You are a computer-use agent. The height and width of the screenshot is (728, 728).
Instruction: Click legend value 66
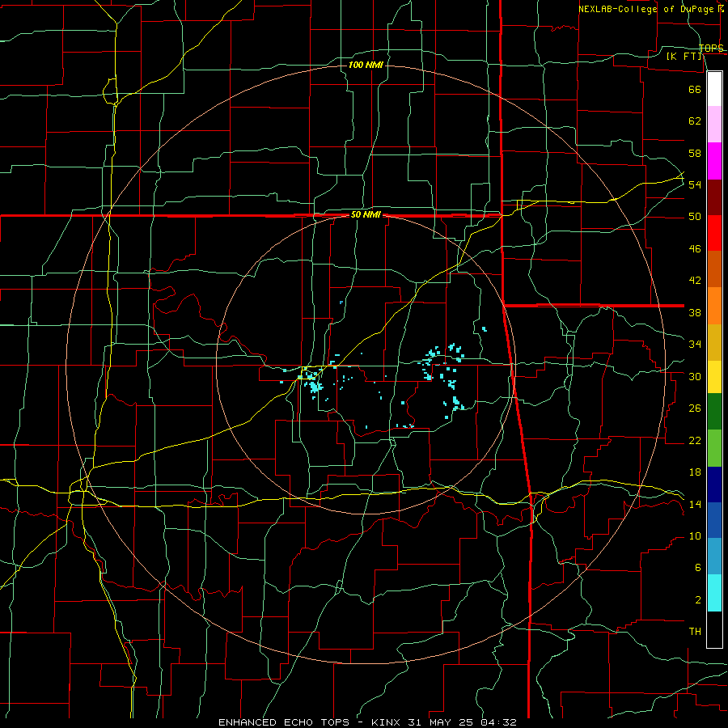coord(695,89)
